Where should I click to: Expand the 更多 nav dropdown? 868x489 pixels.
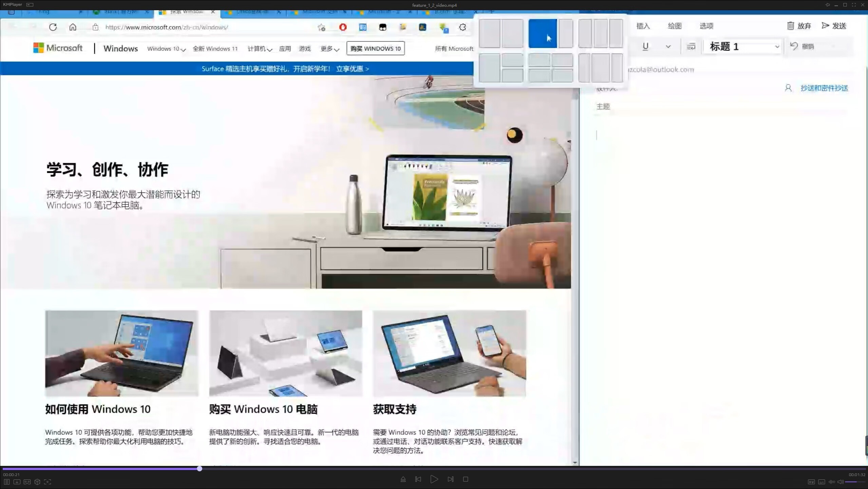coord(330,49)
